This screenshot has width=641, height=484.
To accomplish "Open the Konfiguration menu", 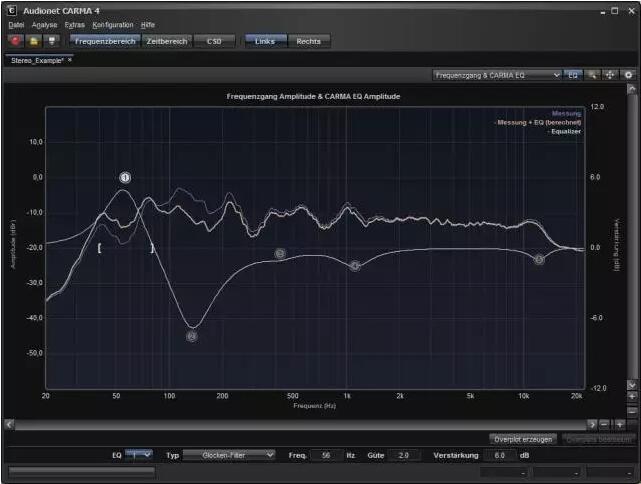I will (x=113, y=24).
